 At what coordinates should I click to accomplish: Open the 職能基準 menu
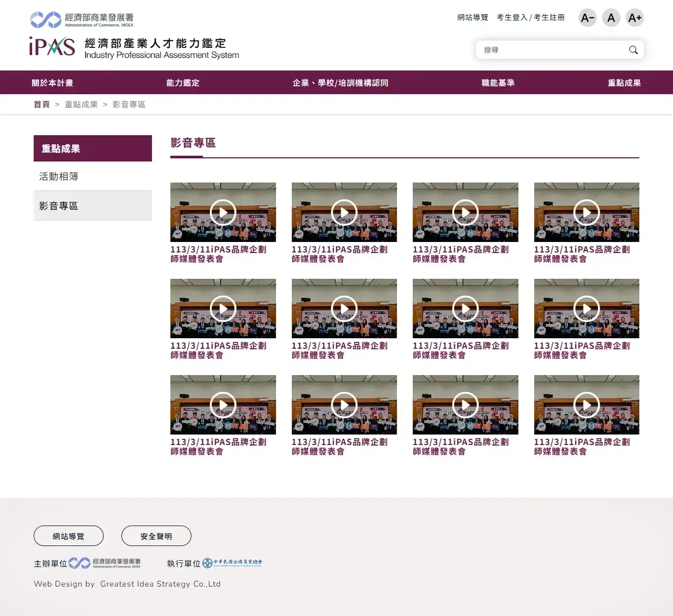click(x=498, y=83)
